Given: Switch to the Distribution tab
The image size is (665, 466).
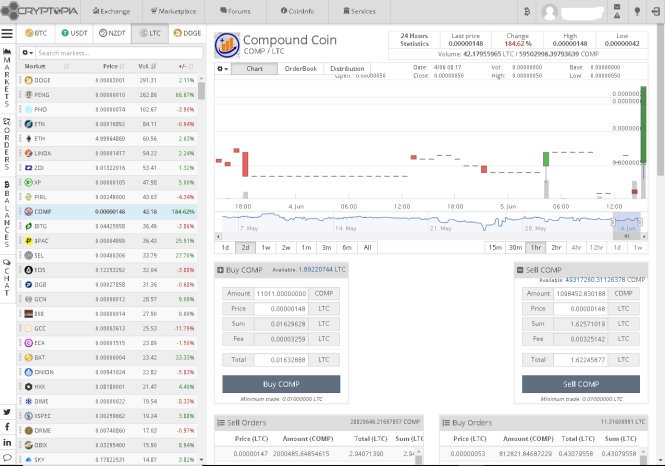Looking at the screenshot, I should [x=347, y=69].
